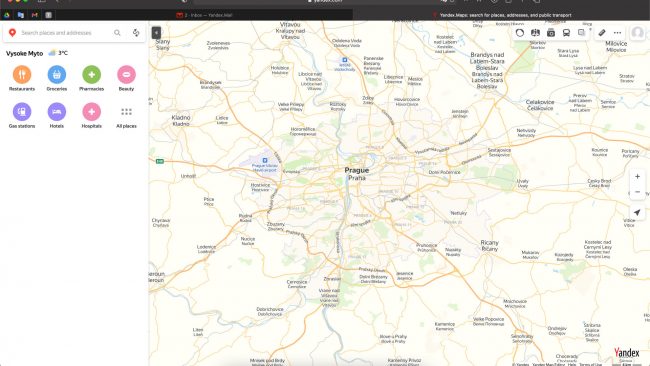Viewport: 650px width, 366px height.
Task: Zoom in on the map
Action: pyautogui.click(x=637, y=177)
